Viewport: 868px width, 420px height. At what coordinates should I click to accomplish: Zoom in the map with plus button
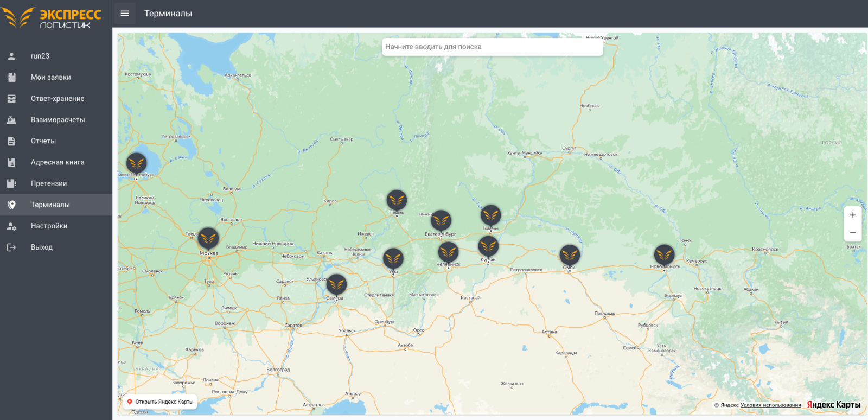853,215
